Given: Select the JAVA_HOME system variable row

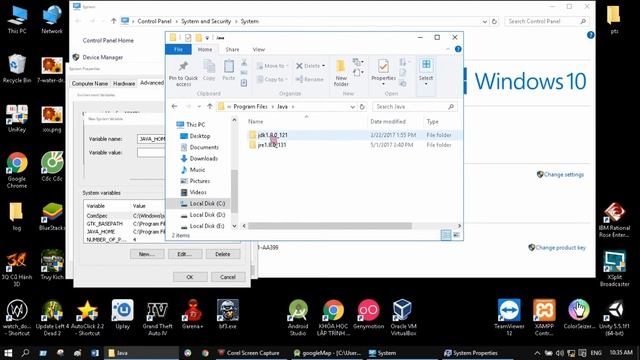Looking at the screenshot, I should 125,231.
